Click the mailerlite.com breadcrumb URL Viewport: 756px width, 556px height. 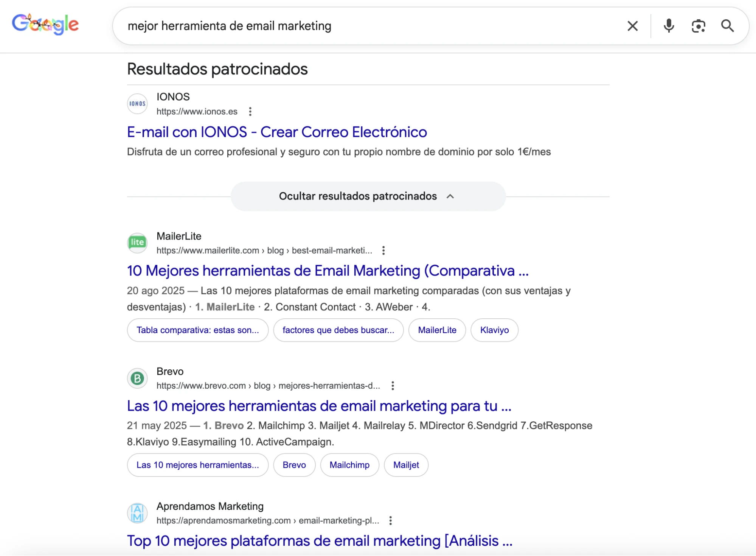pyautogui.click(x=264, y=251)
